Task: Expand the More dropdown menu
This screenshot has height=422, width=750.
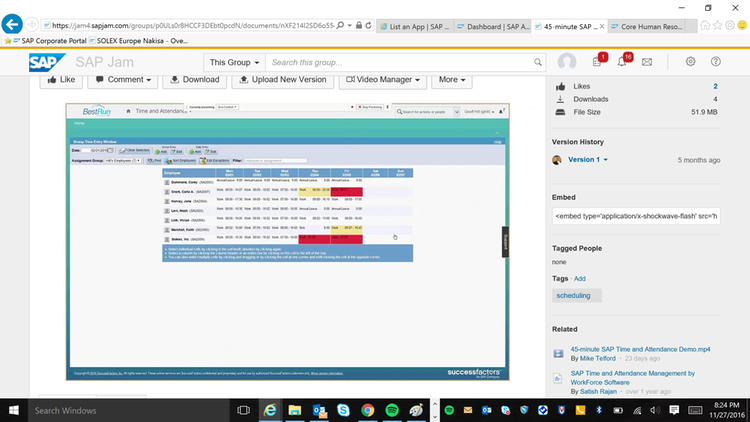Action: click(452, 79)
